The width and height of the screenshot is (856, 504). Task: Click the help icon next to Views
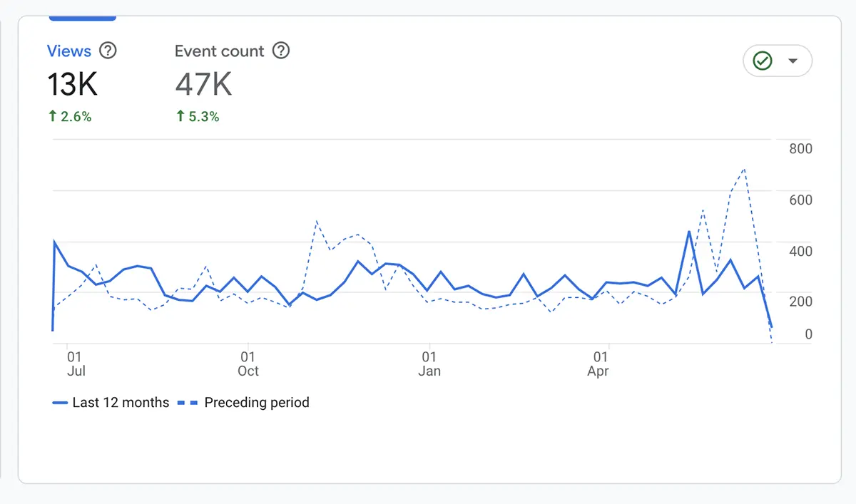tap(108, 51)
